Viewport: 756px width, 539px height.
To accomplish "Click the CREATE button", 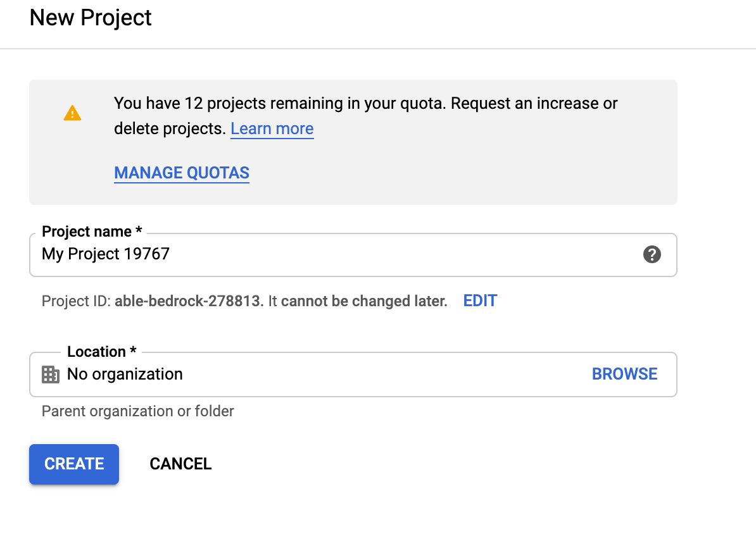I will point(74,464).
